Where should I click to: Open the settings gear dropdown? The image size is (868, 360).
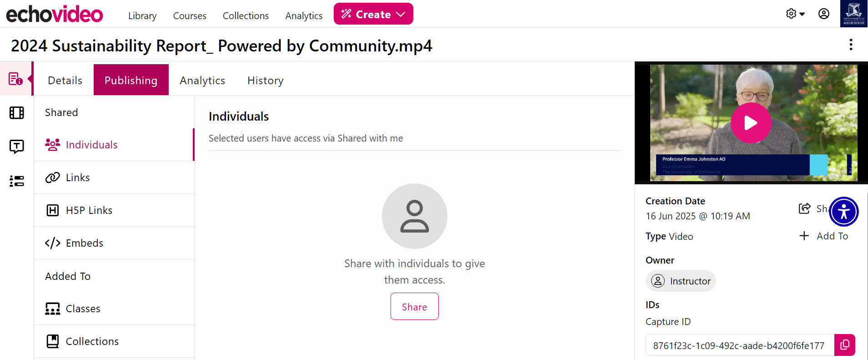pos(795,14)
